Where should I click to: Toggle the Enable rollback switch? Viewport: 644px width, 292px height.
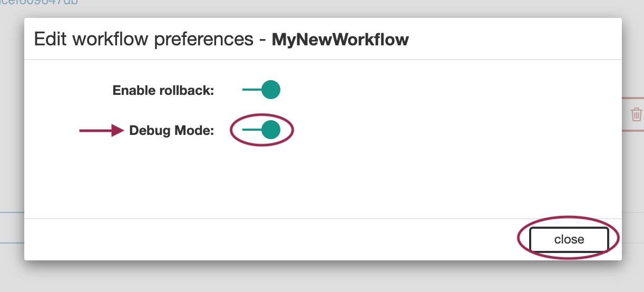tap(262, 90)
